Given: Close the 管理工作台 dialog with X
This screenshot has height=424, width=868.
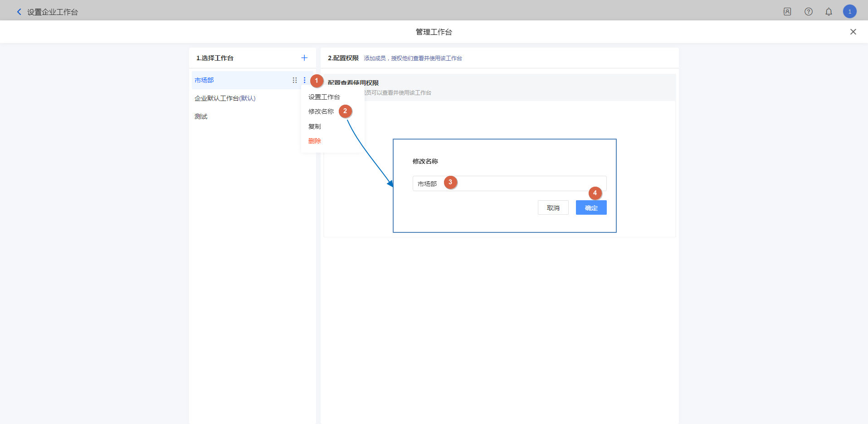Looking at the screenshot, I should tap(853, 32).
